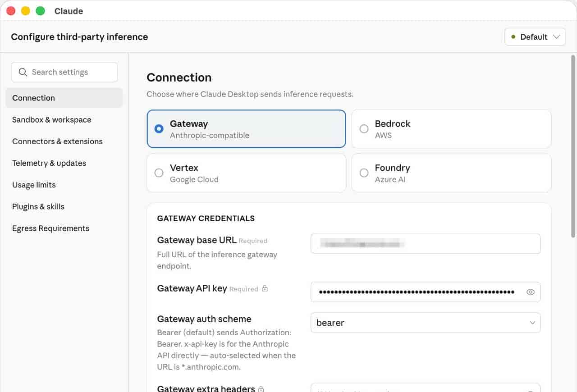Click the "Gateway base URL" label
This screenshot has width=577, height=392.
197,240
